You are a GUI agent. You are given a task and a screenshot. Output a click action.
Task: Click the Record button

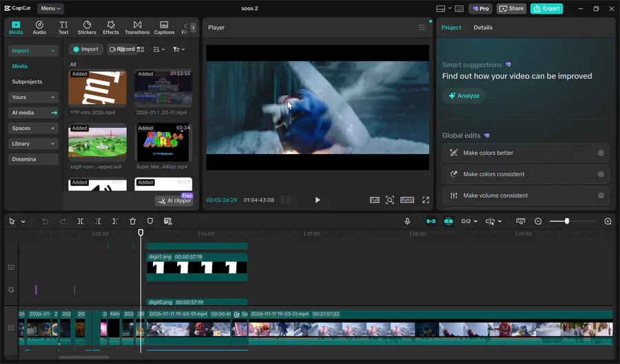(x=122, y=49)
